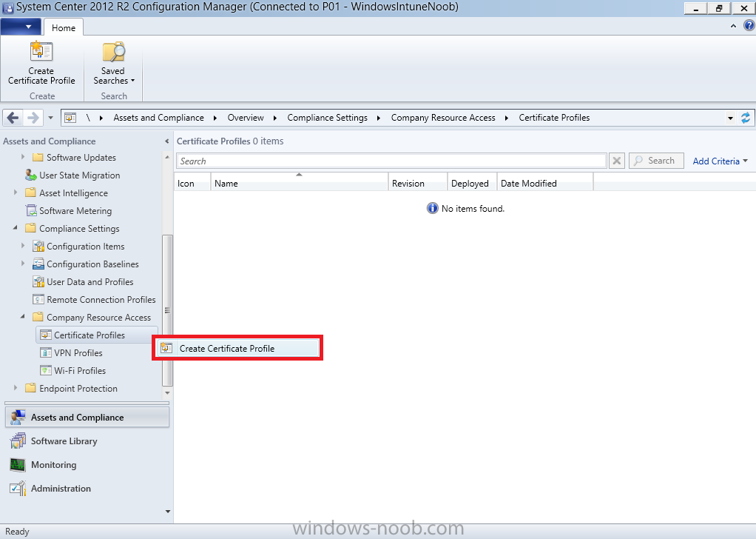Switch to Monitoring workspace
Image resolution: width=756 pixels, height=539 pixels.
87,465
